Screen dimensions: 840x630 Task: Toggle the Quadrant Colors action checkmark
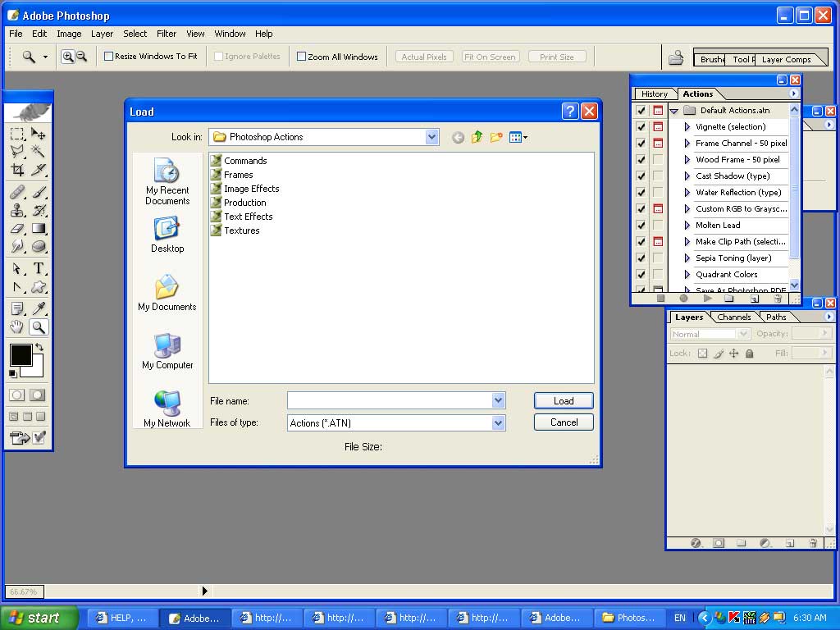pyautogui.click(x=641, y=274)
